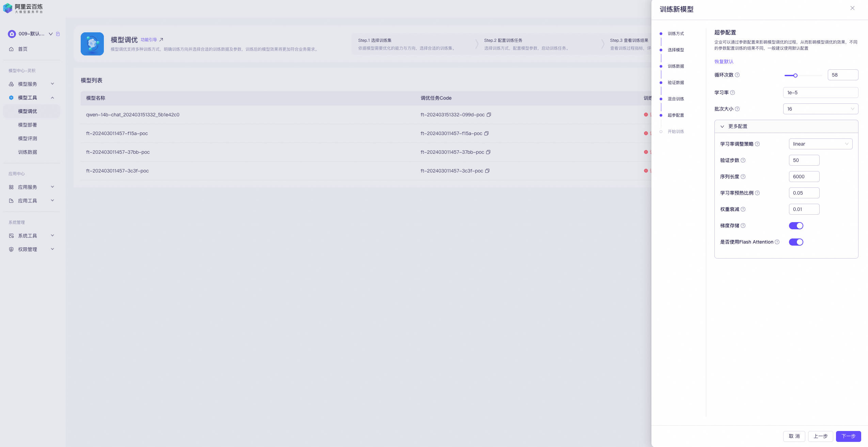
Task: Click the 上一步 button
Action: 820,436
